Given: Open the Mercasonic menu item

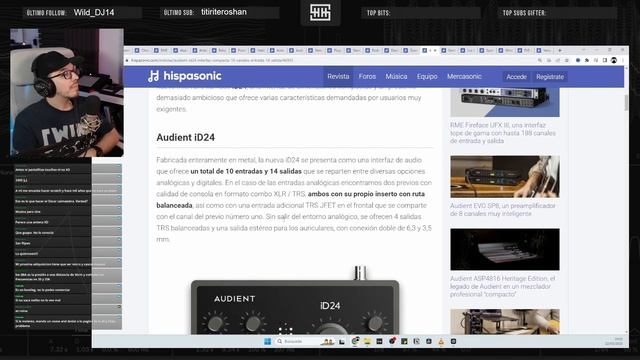Looking at the screenshot, I should 464,76.
